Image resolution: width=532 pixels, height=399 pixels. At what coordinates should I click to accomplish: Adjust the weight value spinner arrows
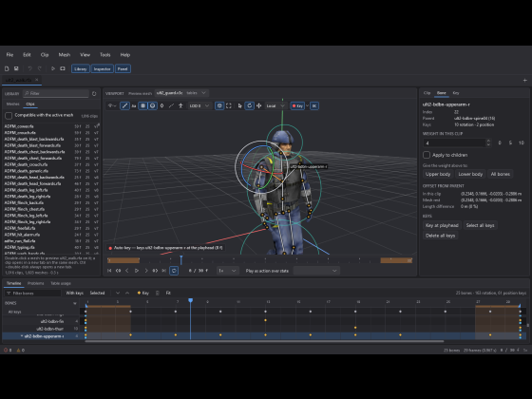(x=488, y=142)
